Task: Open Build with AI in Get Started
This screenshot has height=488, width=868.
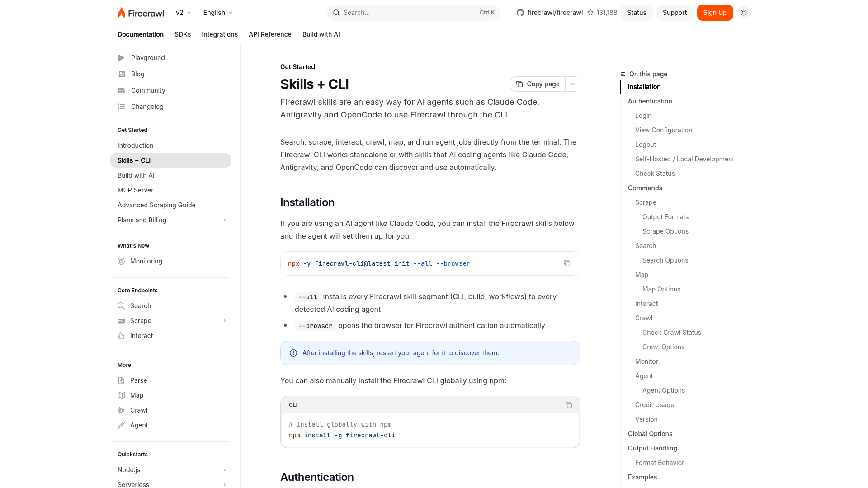Action: point(136,175)
